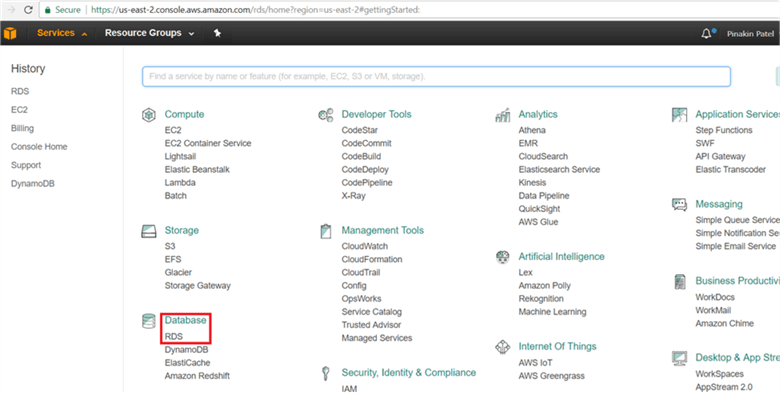
Task: Open CodePipeline service
Action: [x=367, y=183]
